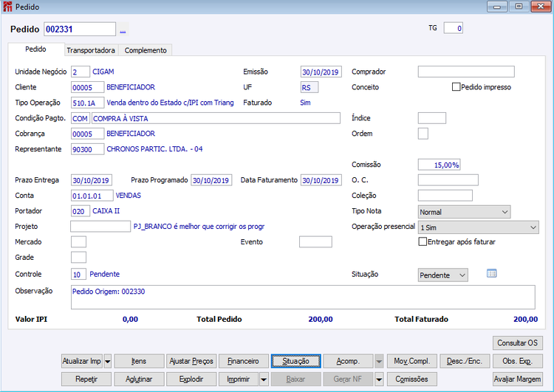Screen dimensions: 554x392
Task: Click the Acomp. button
Action: tap(348, 361)
